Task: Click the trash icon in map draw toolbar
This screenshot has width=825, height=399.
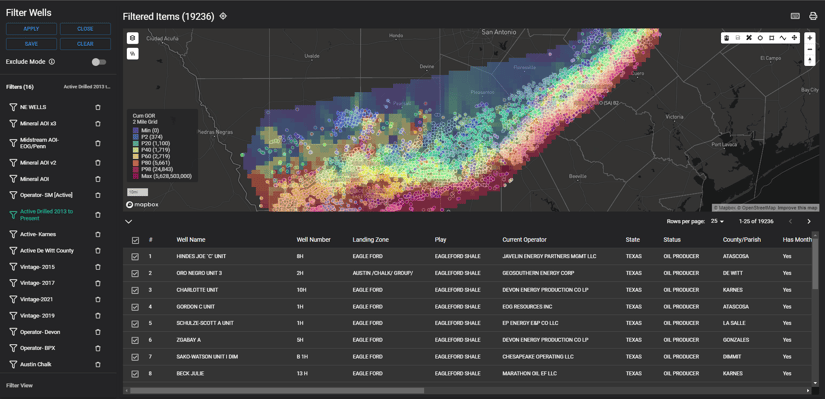Action: 727,38
